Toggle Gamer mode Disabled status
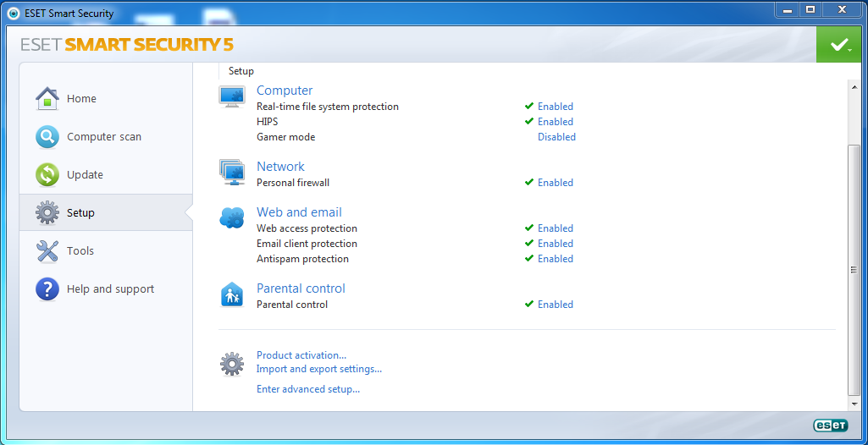This screenshot has width=868, height=445. [x=556, y=136]
